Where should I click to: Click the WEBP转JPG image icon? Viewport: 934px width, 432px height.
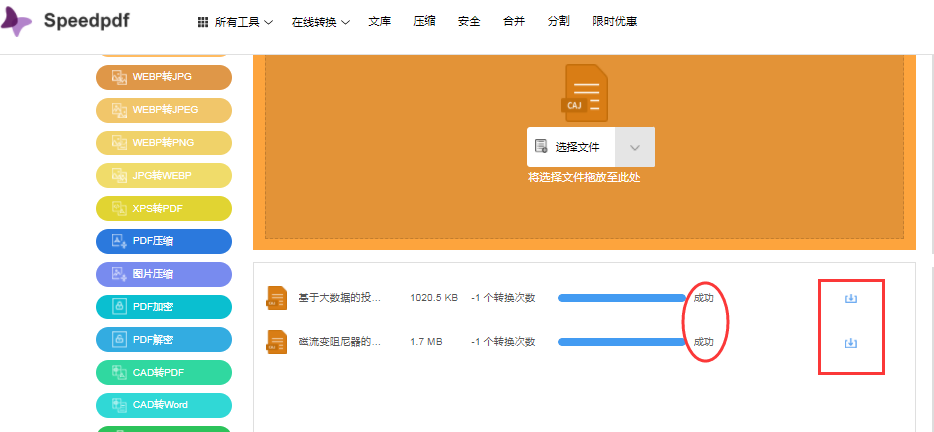[120, 77]
